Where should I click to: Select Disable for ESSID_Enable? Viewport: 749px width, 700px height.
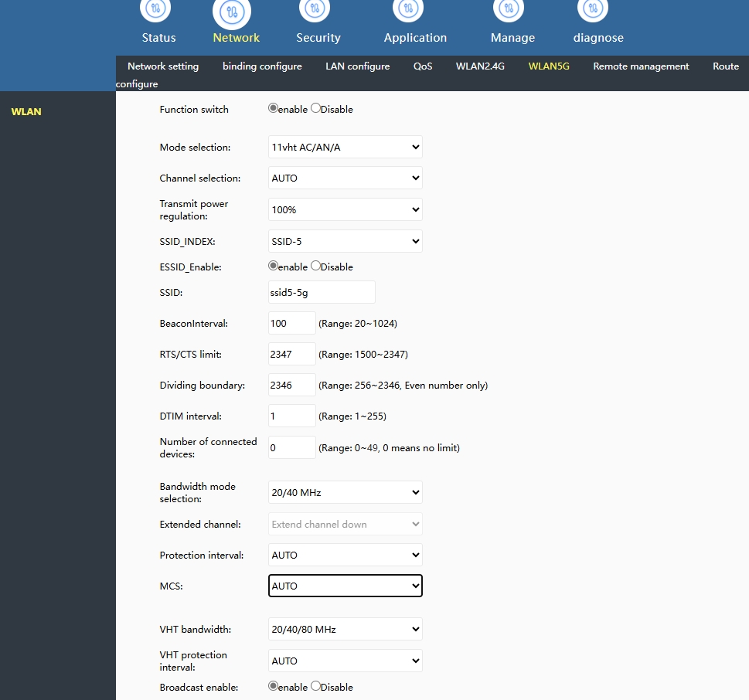315,266
